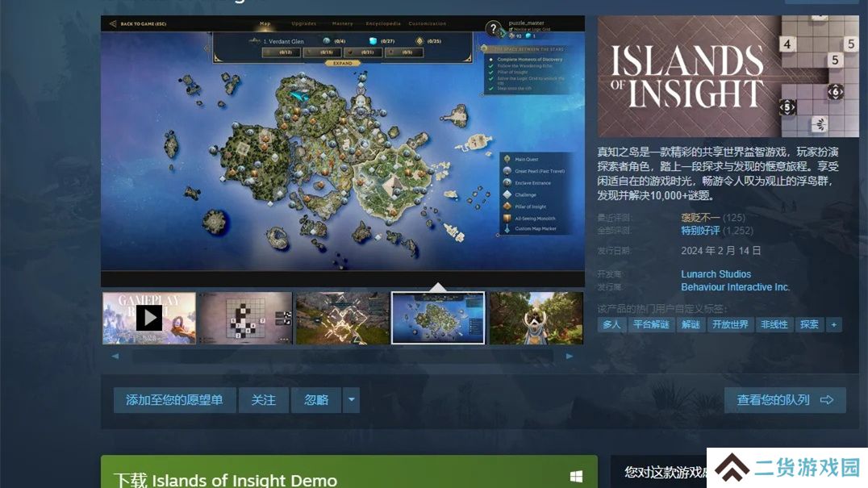Click the Windows icon on demo download bar
Viewport: 868px width, 488px height.
point(576,477)
